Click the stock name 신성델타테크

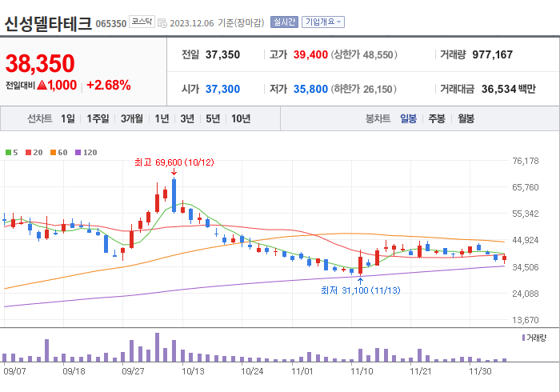coord(48,23)
